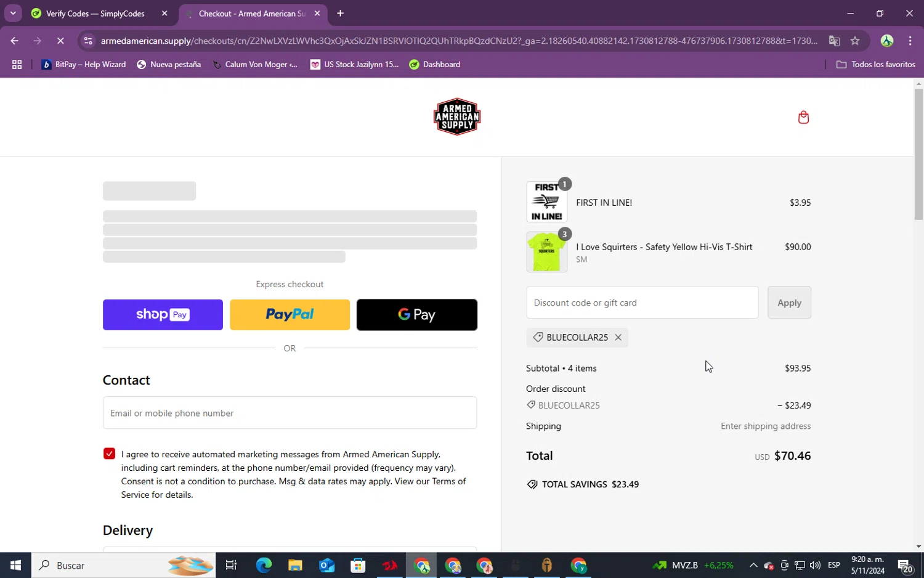
Task: Uncheck the marketing messages consent checkbox
Action: click(x=109, y=454)
